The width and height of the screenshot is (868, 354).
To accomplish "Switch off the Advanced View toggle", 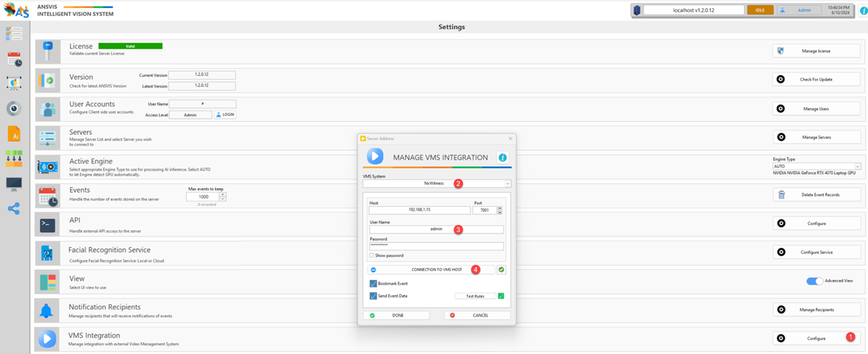I will 814,280.
